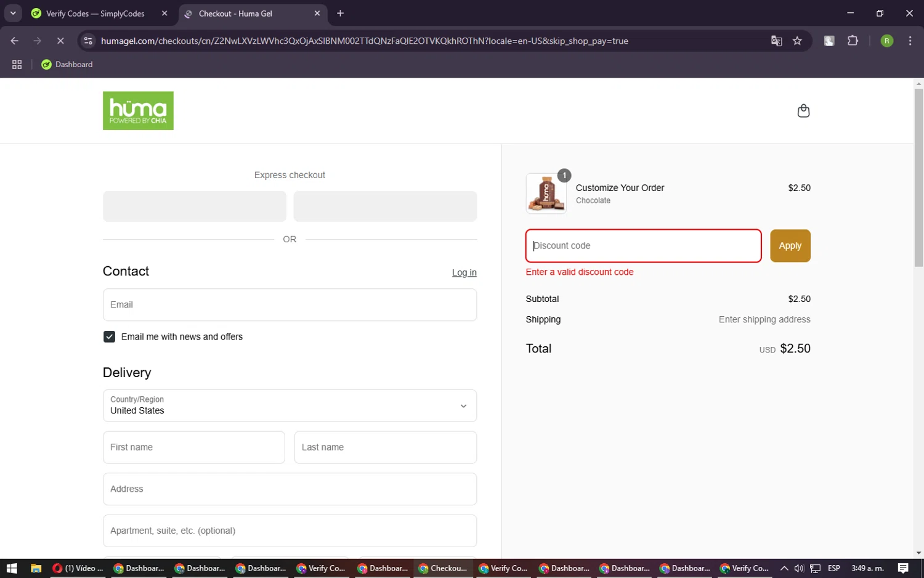This screenshot has width=924, height=578.
Task: Open the Chrome profile avatar R
Action: (x=887, y=41)
